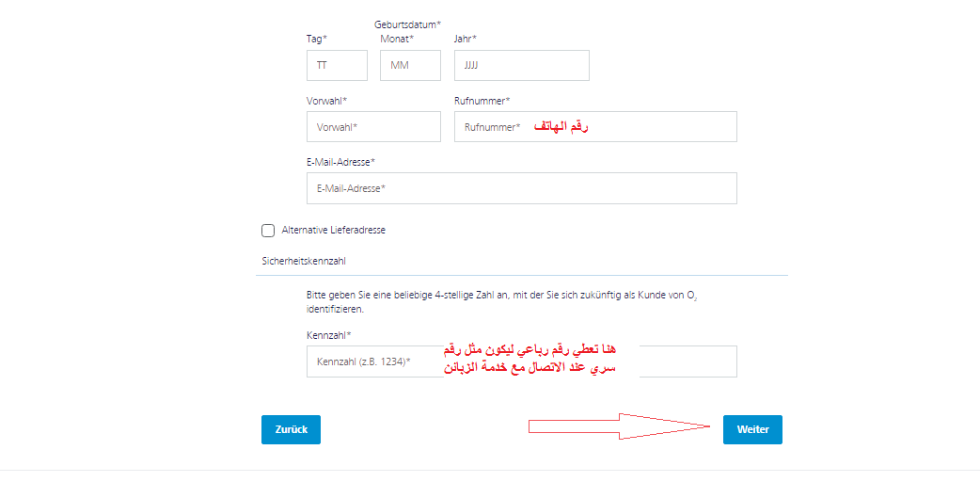Screen dimensions: 980x498
Task: Click the Vorwahl* label above the field
Action: pyautogui.click(x=326, y=101)
